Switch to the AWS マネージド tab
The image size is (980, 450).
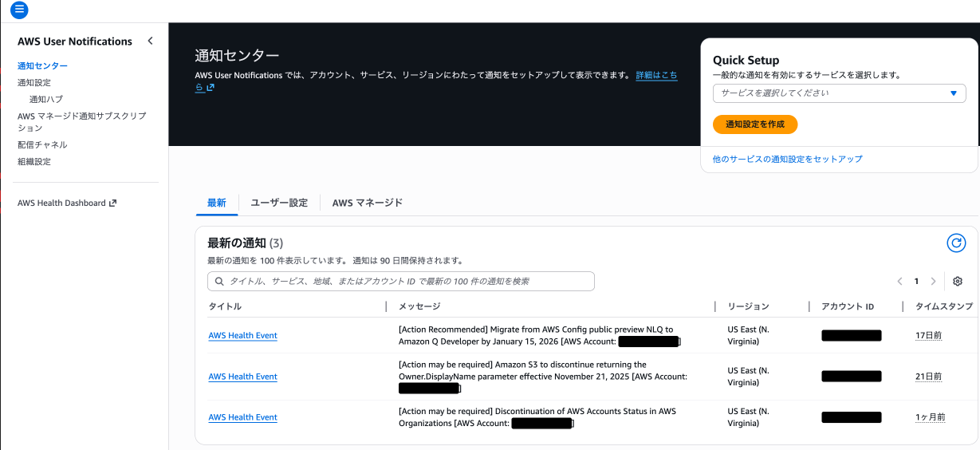coord(368,203)
